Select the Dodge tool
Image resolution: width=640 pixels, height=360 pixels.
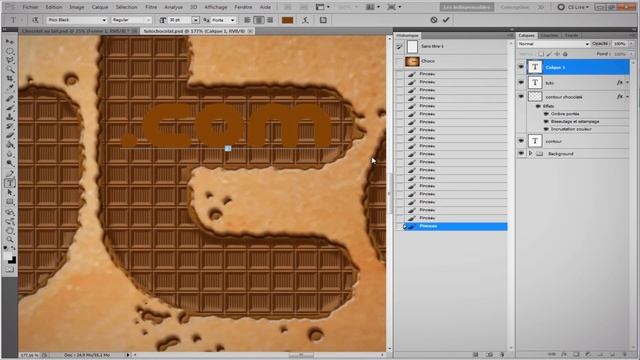click(x=9, y=163)
